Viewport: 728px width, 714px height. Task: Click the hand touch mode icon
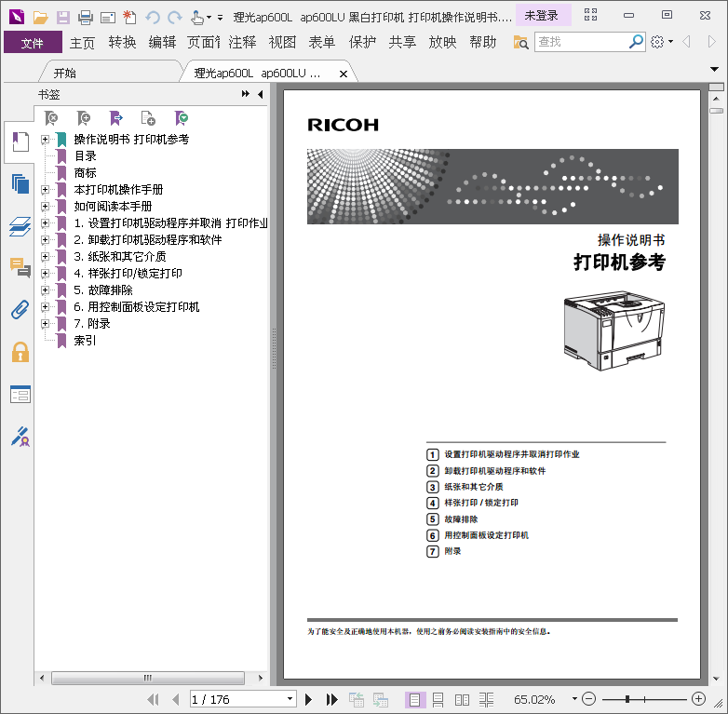(197, 18)
